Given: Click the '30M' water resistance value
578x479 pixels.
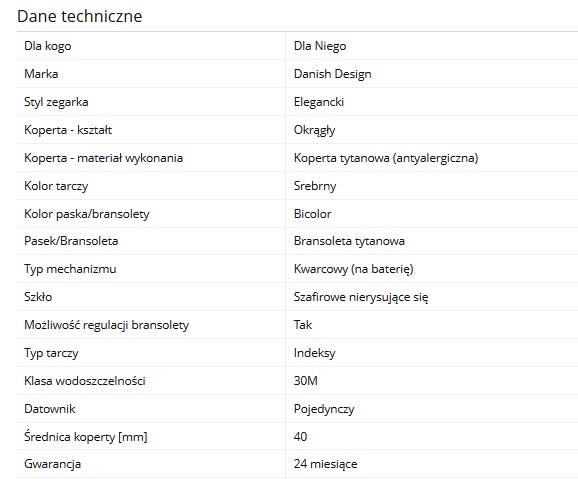Looking at the screenshot, I should (x=306, y=381).
